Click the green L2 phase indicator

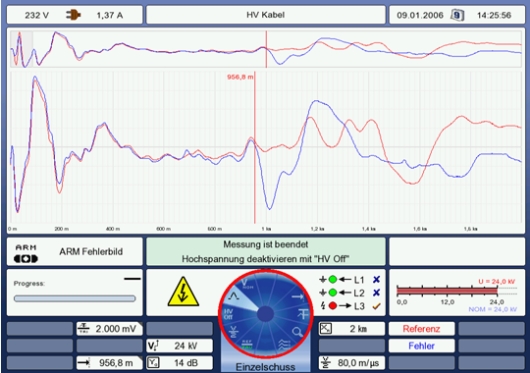point(333,293)
